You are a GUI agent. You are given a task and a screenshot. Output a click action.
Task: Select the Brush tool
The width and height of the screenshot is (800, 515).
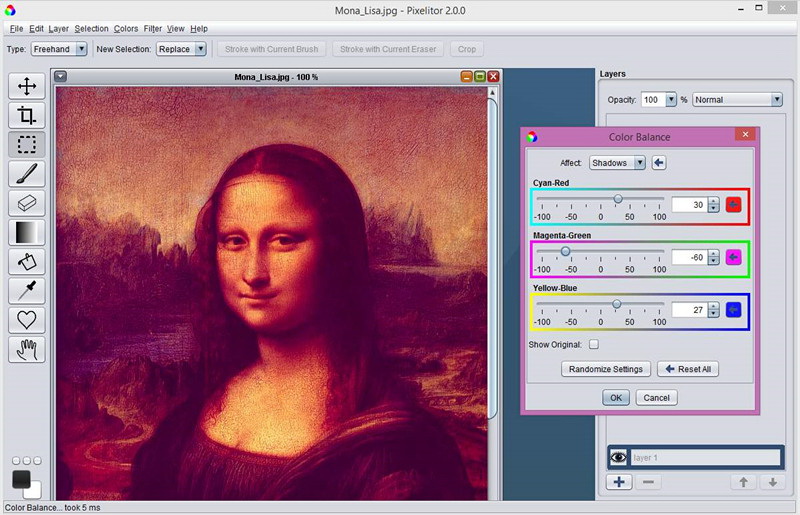click(x=27, y=174)
